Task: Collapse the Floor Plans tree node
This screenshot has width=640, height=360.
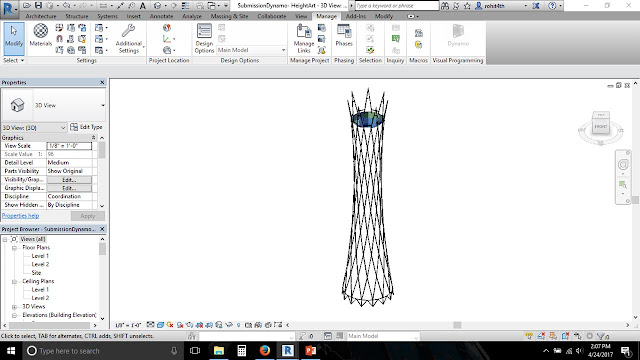Action: [x=14, y=248]
